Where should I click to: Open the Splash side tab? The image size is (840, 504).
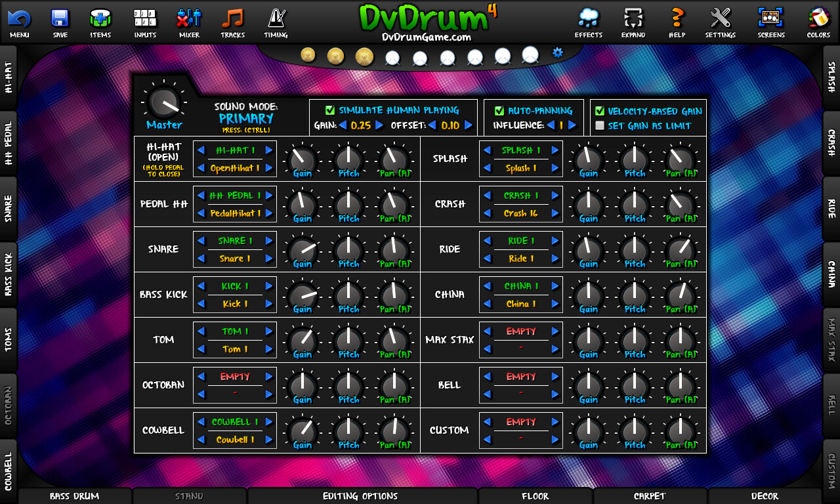tap(831, 77)
